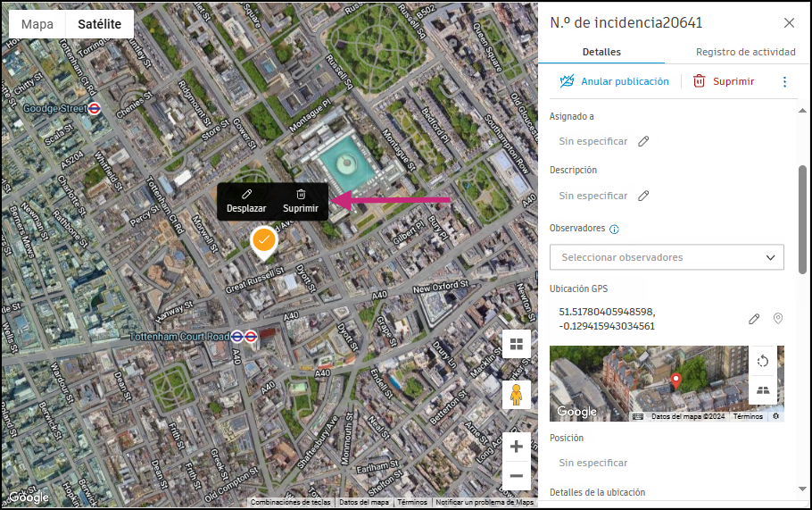Click Goodge Street station icon
This screenshot has height=510, width=812.
(x=95, y=108)
